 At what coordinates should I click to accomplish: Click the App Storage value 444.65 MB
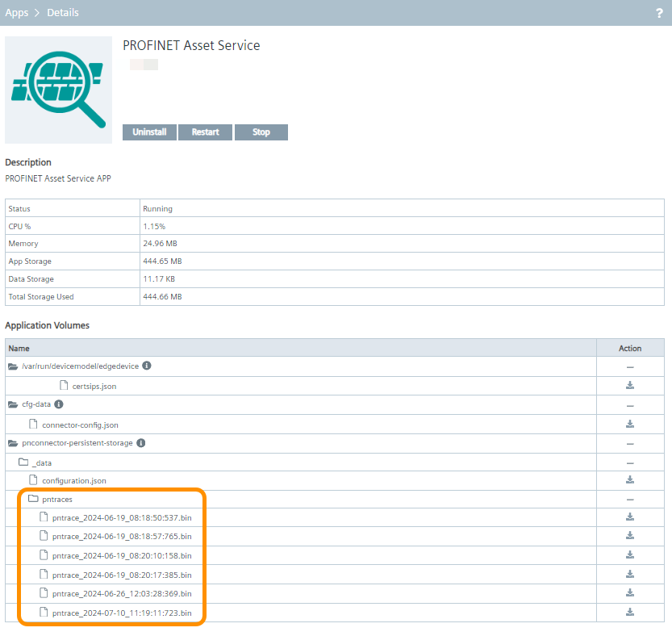pyautogui.click(x=162, y=262)
